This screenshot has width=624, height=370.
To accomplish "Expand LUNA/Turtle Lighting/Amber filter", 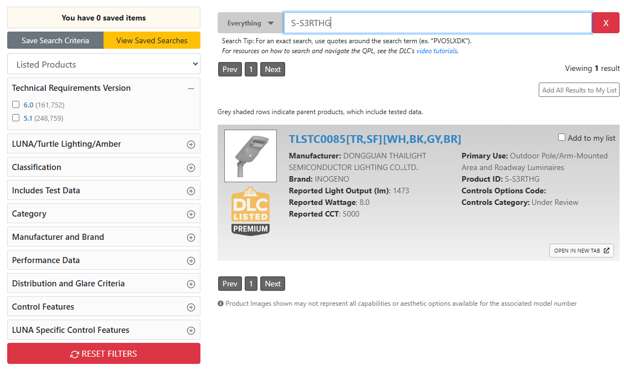I will click(191, 144).
